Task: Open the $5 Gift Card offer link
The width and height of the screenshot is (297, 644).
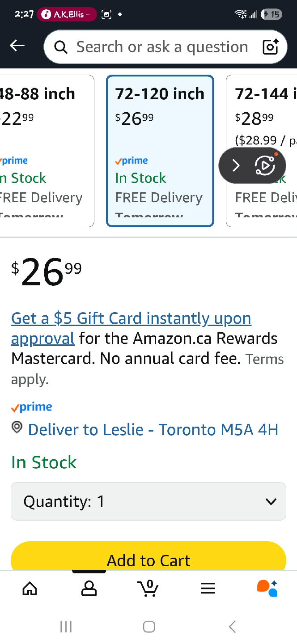Action: (x=131, y=319)
